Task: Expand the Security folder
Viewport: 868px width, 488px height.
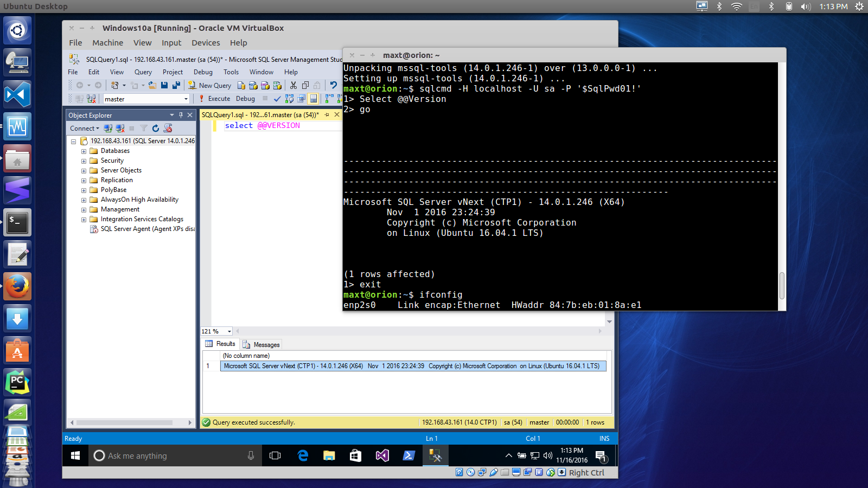Action: click(x=84, y=161)
